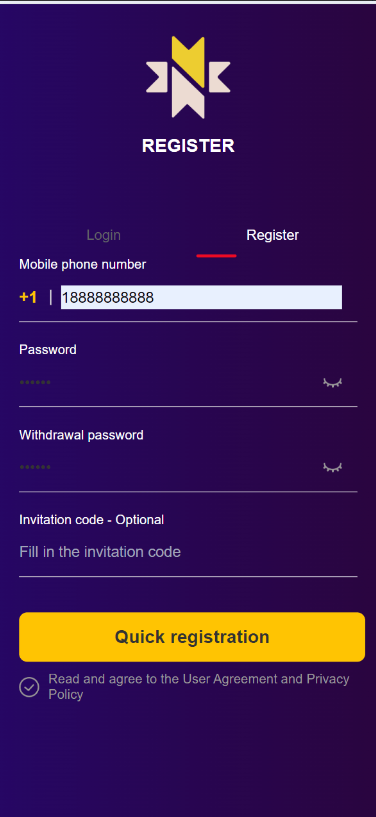Click the 'Invitation code - Optional' label
The image size is (376, 817).
[x=92, y=519]
